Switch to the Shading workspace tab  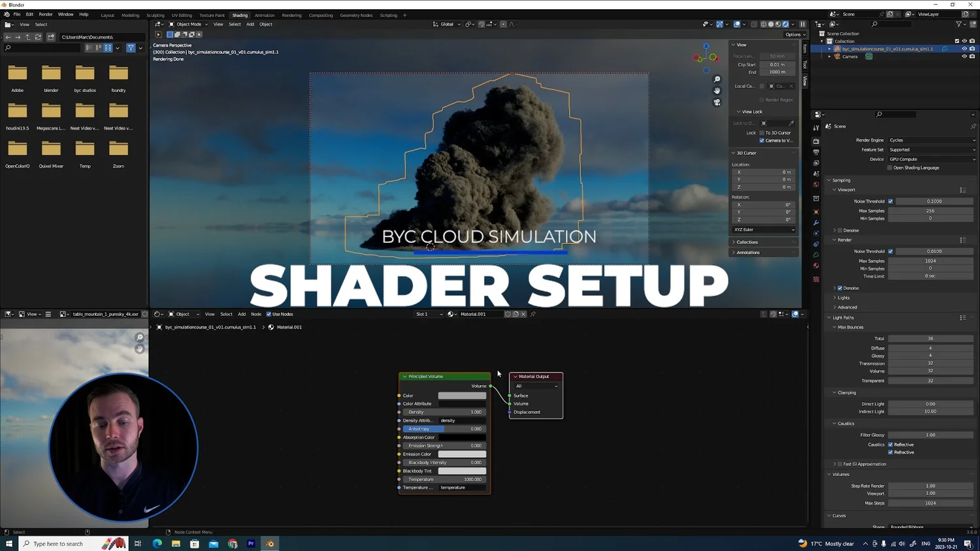coord(240,15)
